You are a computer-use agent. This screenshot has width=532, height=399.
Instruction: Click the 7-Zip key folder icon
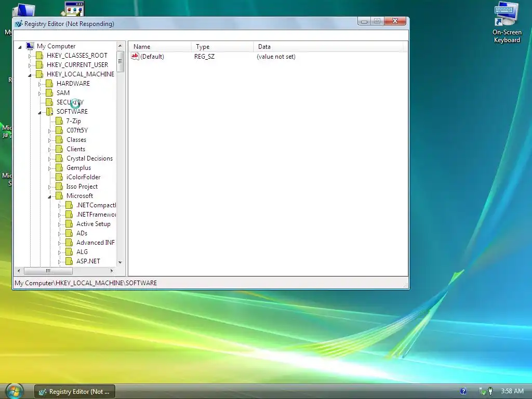pyautogui.click(x=59, y=121)
